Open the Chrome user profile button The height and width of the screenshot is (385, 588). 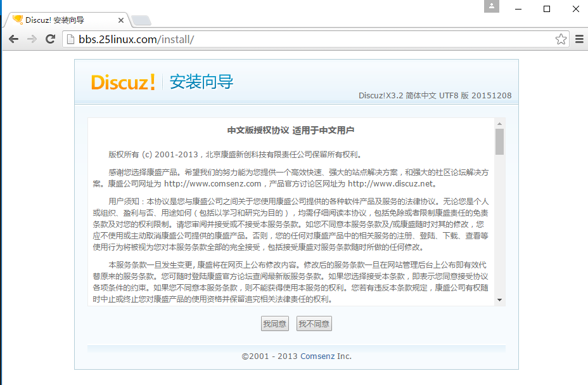pyautogui.click(x=492, y=6)
